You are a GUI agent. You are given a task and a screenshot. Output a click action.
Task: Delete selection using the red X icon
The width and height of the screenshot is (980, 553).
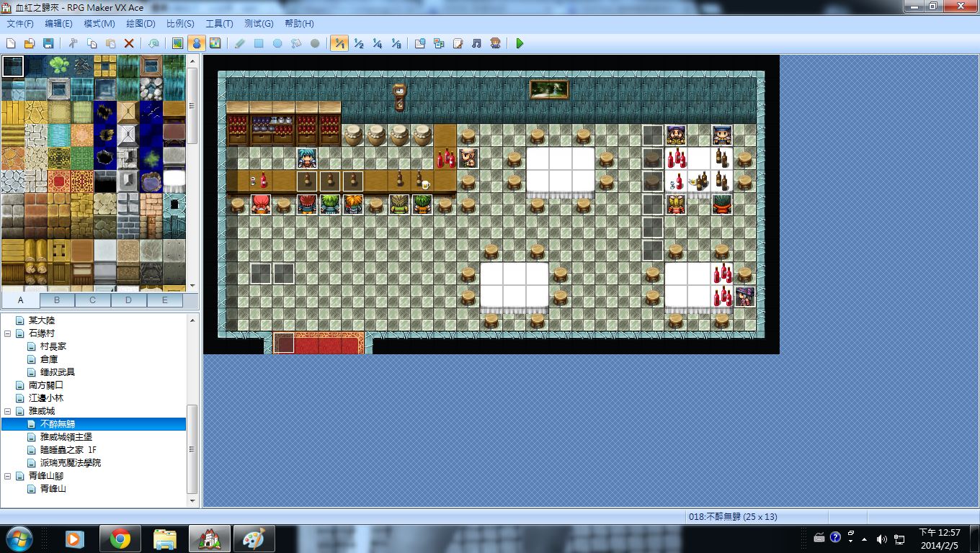tap(129, 43)
